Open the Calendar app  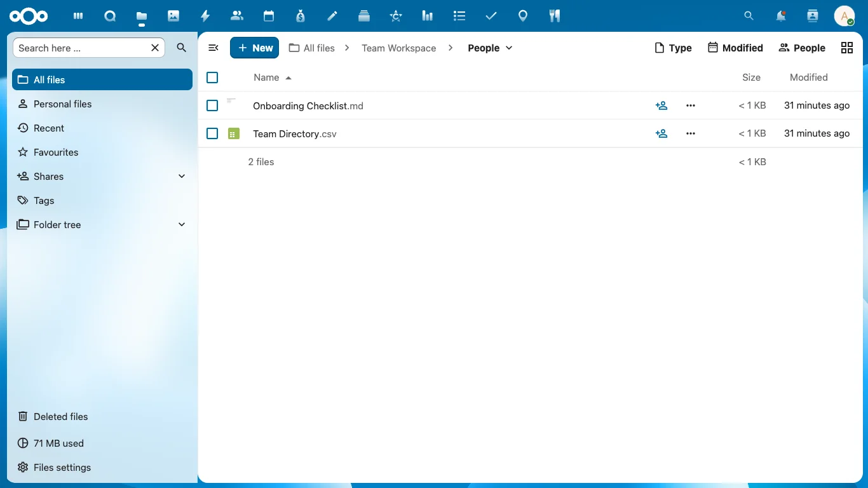click(269, 16)
